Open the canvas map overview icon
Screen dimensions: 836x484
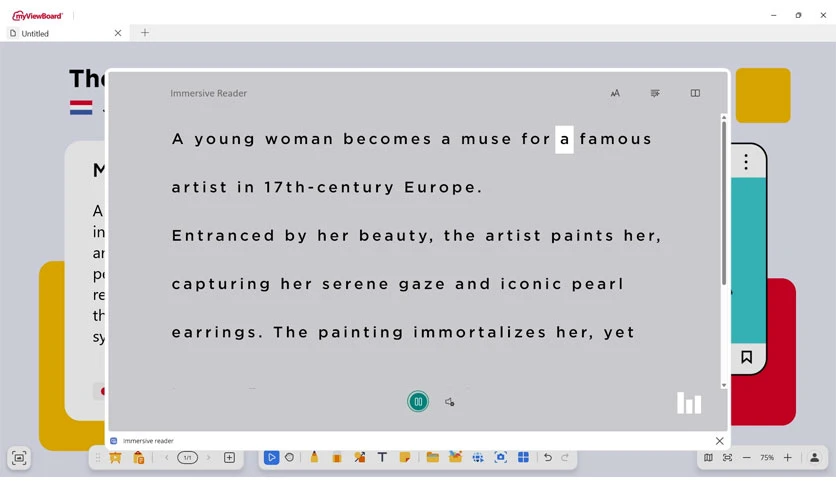[708, 457]
